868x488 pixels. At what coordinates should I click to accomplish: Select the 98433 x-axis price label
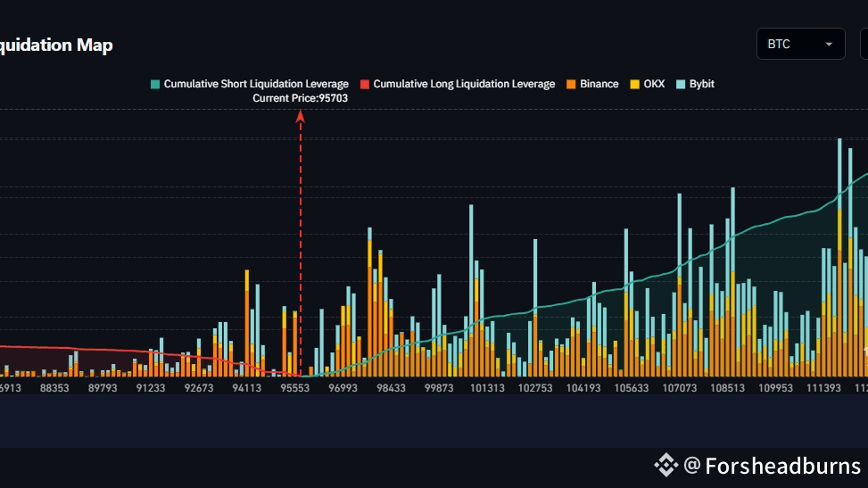[x=391, y=388]
